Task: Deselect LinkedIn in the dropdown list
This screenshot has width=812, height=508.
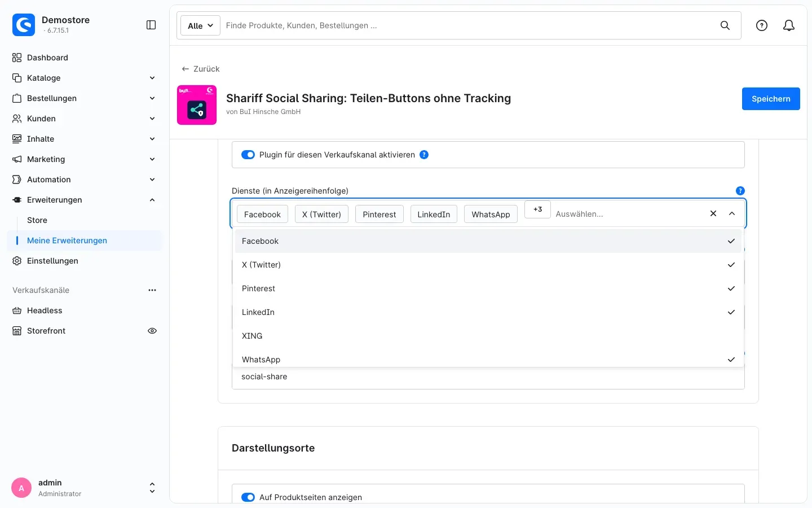Action: click(x=488, y=312)
